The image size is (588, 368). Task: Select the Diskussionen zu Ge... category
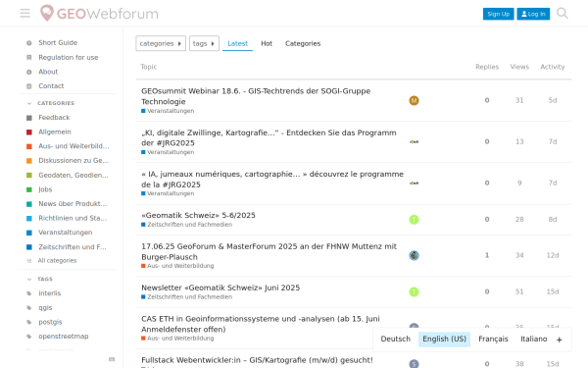(x=73, y=160)
